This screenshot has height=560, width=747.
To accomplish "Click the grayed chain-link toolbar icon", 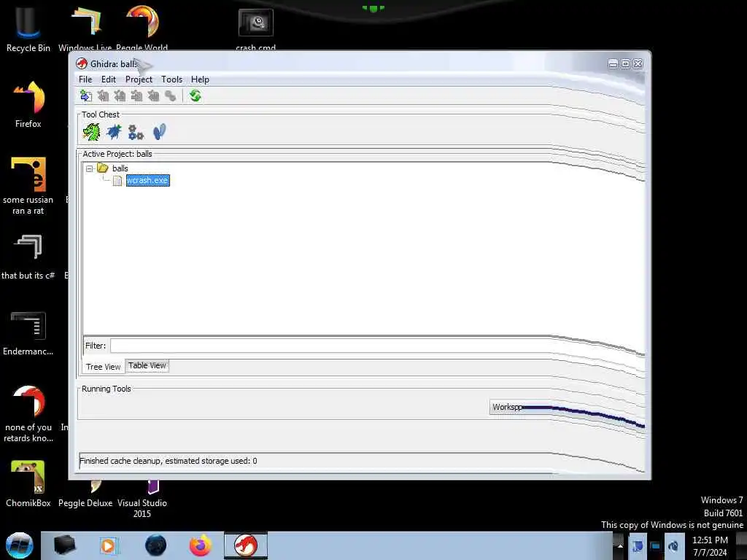I will [x=170, y=96].
